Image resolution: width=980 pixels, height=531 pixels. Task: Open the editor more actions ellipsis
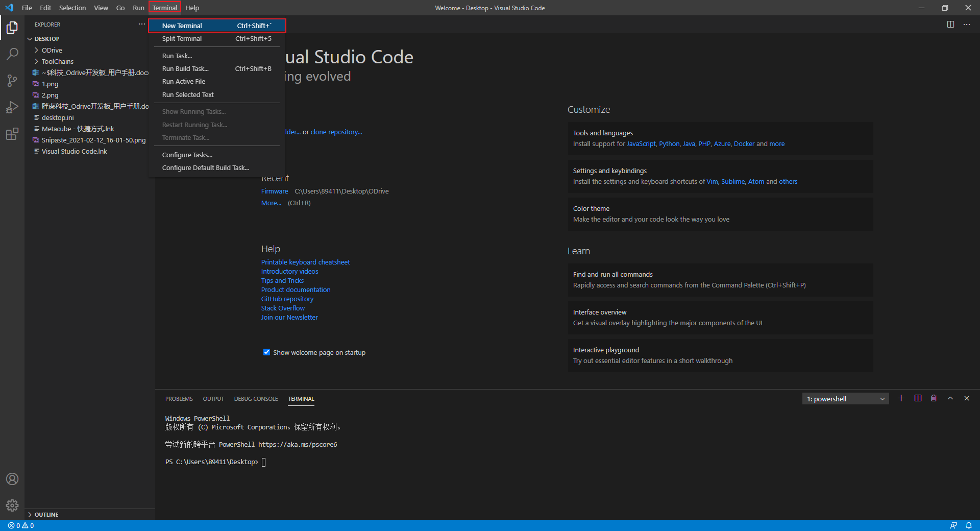(967, 24)
